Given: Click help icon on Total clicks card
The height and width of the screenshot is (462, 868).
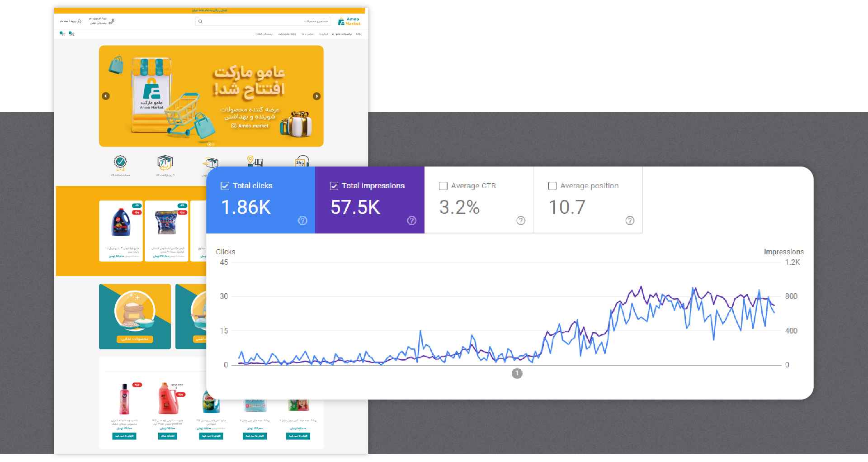Looking at the screenshot, I should tap(302, 220).
